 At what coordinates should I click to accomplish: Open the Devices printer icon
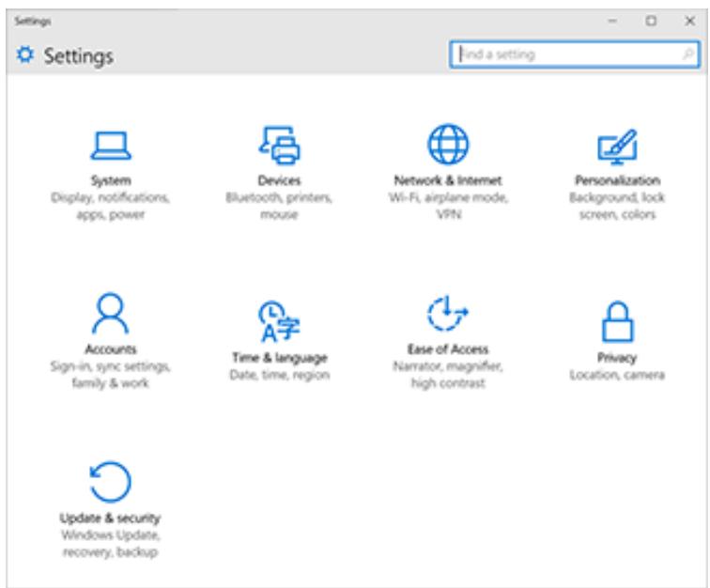click(279, 145)
